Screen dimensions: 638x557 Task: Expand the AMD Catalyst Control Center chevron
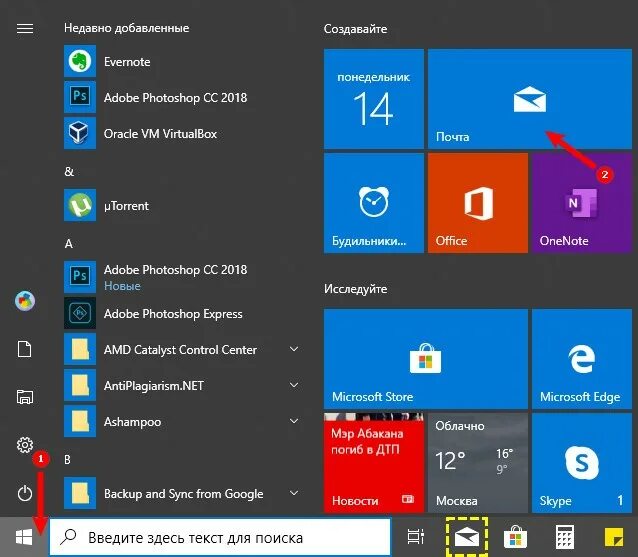pos(294,349)
